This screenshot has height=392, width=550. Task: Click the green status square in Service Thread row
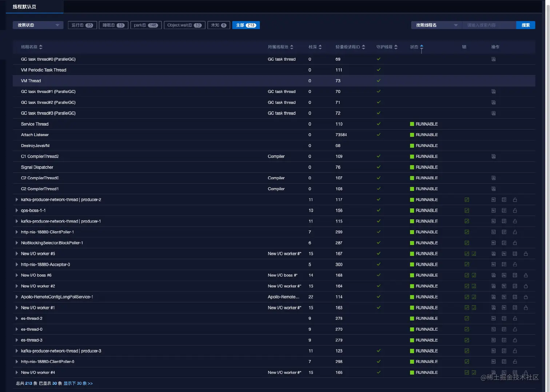click(x=412, y=124)
